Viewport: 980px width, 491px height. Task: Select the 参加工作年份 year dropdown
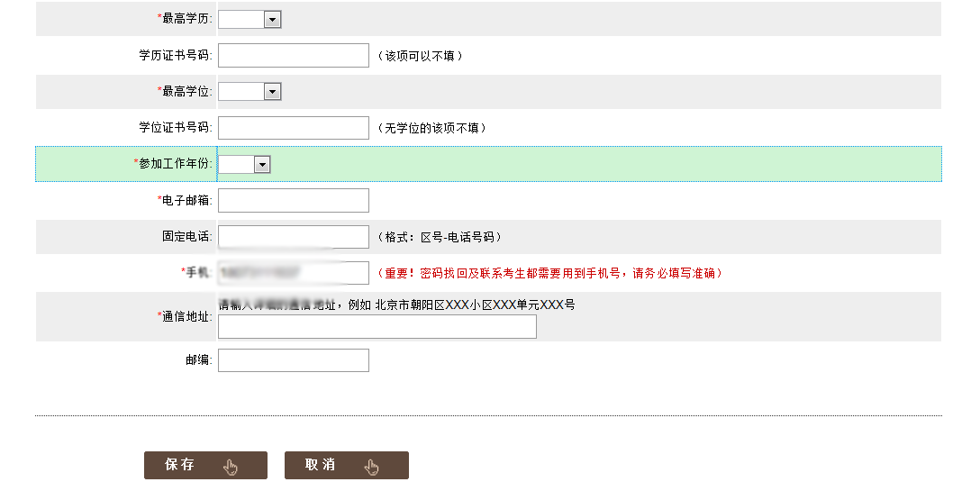click(244, 165)
